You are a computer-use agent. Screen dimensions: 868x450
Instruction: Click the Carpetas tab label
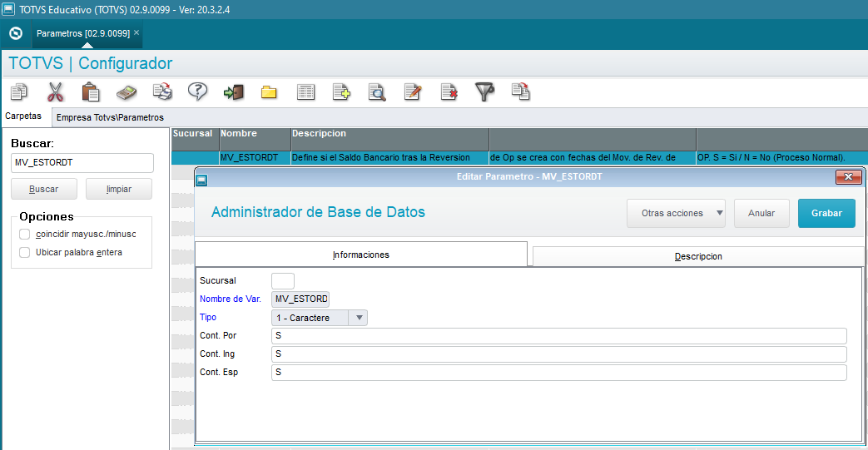click(23, 116)
